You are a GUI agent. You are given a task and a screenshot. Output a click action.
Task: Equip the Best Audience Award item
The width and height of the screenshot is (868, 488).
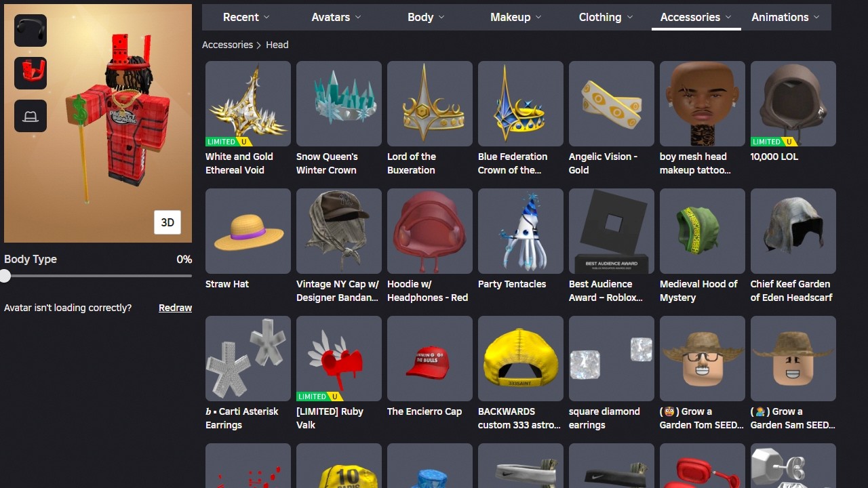click(612, 231)
